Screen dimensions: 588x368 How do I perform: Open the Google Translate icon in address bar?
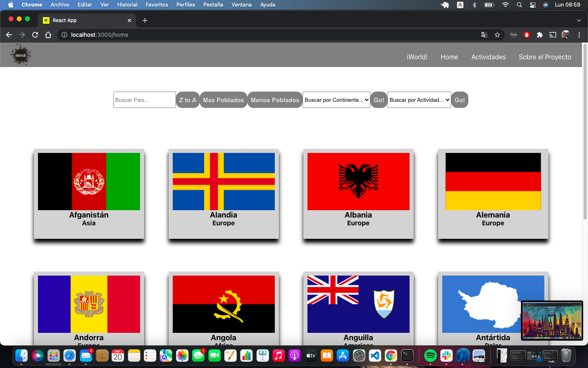coord(484,35)
